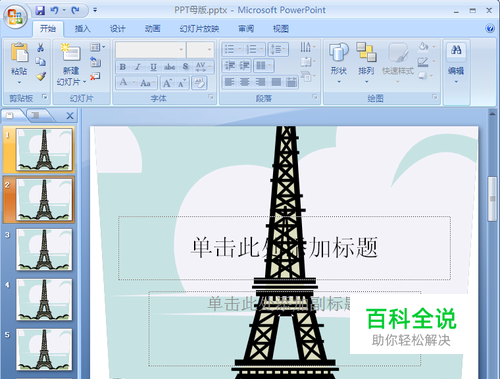Open the 排列 arrange menu
The height and width of the screenshot is (379, 500).
(366, 62)
